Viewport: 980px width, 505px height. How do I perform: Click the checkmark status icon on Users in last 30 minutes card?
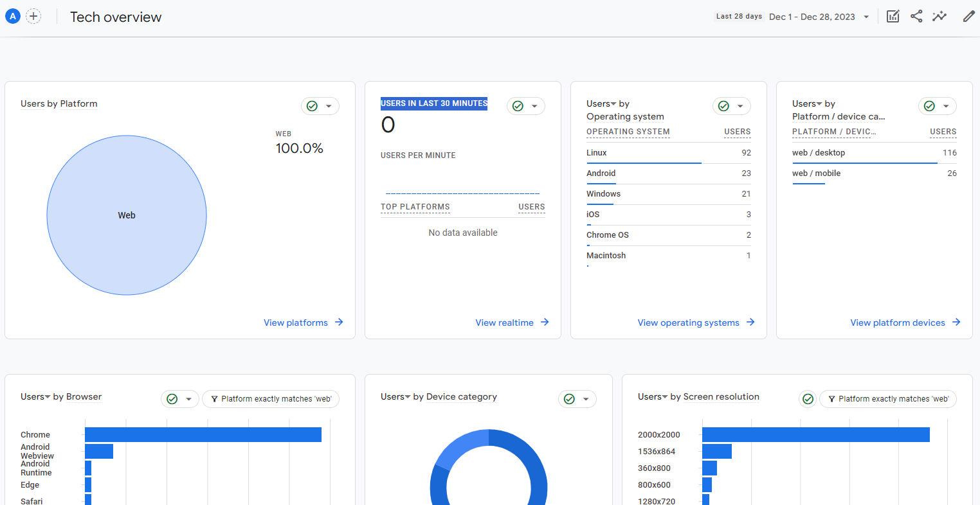point(518,106)
